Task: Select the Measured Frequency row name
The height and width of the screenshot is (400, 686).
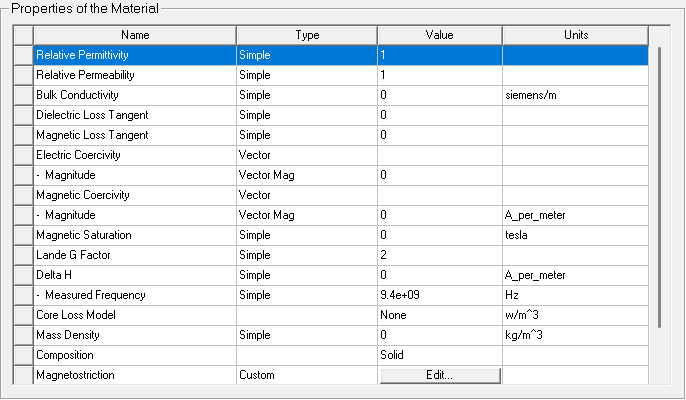Action: coord(135,295)
